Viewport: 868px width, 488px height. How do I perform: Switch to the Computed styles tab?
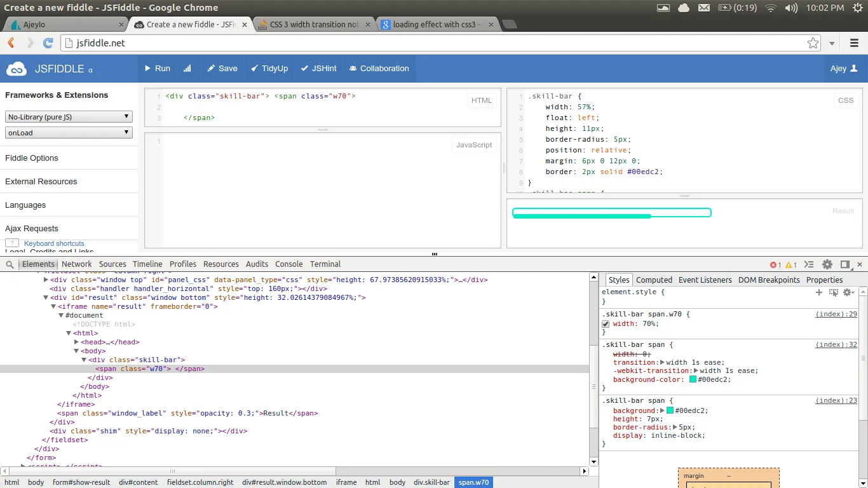[654, 280]
